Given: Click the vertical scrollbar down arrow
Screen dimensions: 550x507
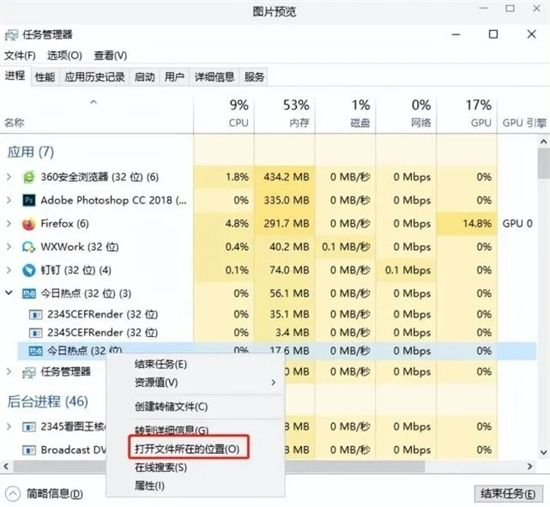Looking at the screenshot, I should 543,453.
